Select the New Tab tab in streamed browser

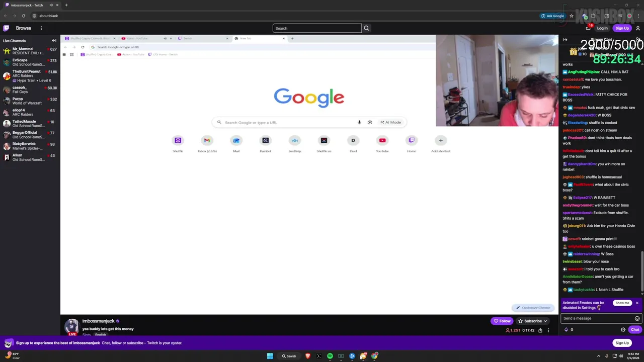(x=259, y=38)
